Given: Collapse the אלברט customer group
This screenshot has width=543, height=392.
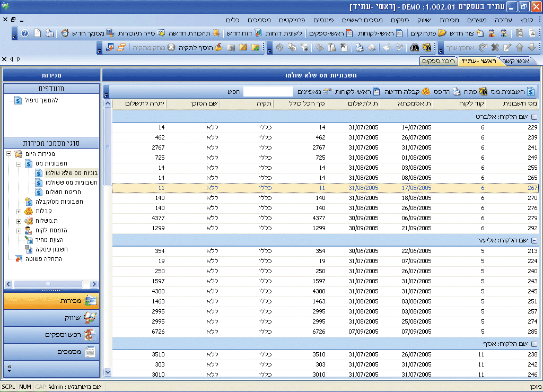Looking at the screenshot, I should coord(534,117).
